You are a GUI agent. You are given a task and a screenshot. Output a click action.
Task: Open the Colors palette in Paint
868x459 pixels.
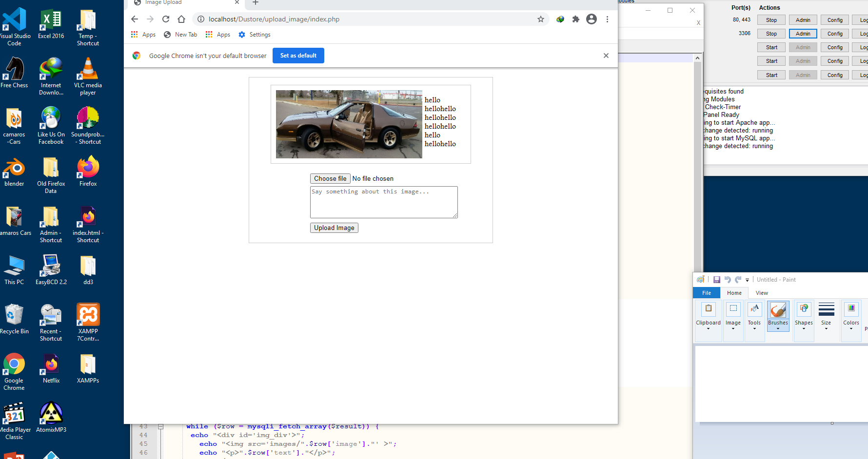851,315
